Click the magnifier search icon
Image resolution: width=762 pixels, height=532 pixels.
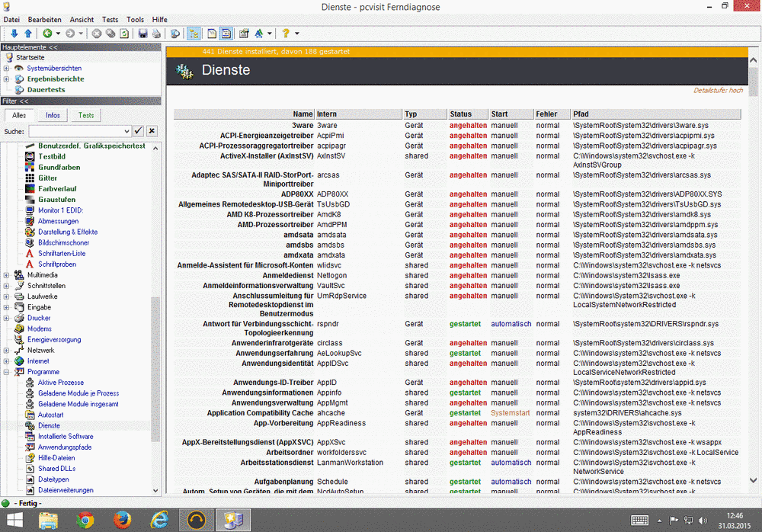point(175,34)
